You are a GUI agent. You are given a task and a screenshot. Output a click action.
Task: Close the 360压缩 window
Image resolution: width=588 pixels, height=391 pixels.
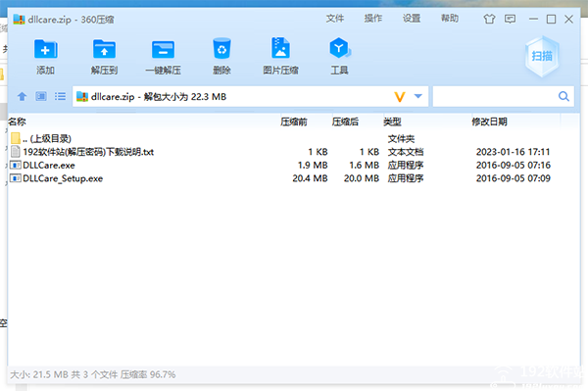pyautogui.click(x=568, y=19)
